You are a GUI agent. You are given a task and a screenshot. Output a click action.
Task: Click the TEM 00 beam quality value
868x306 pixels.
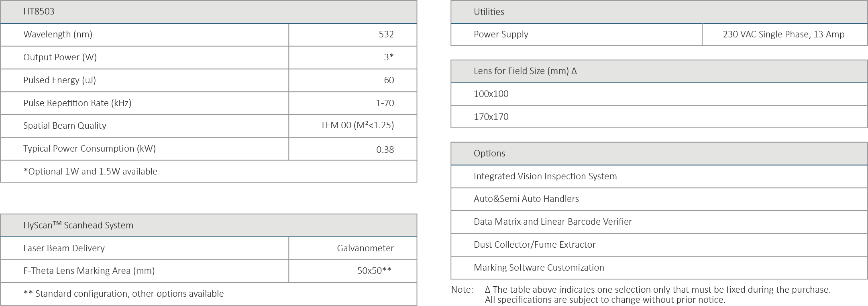point(357,125)
